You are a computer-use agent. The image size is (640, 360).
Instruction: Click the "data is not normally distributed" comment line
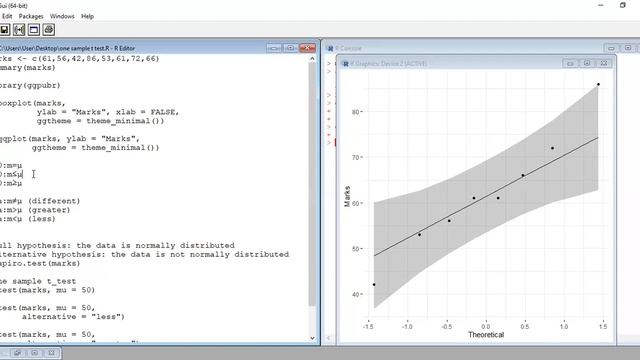tap(144, 254)
